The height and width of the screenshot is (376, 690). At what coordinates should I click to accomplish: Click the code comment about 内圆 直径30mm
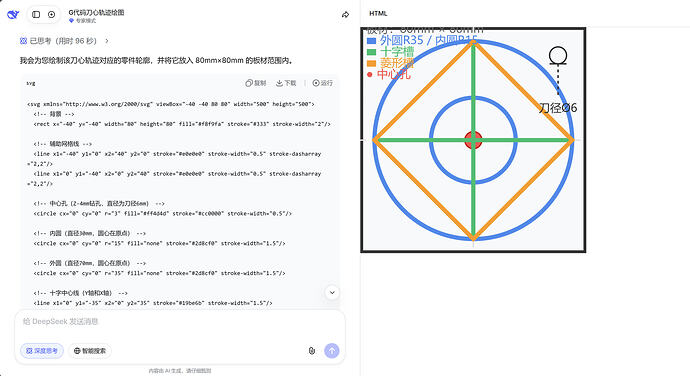(x=89, y=233)
